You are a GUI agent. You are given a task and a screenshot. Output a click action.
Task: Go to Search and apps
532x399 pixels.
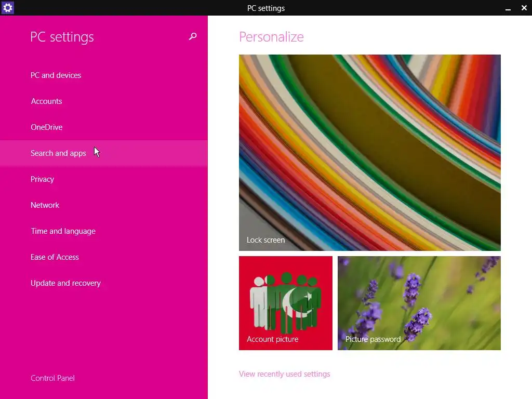(103, 153)
